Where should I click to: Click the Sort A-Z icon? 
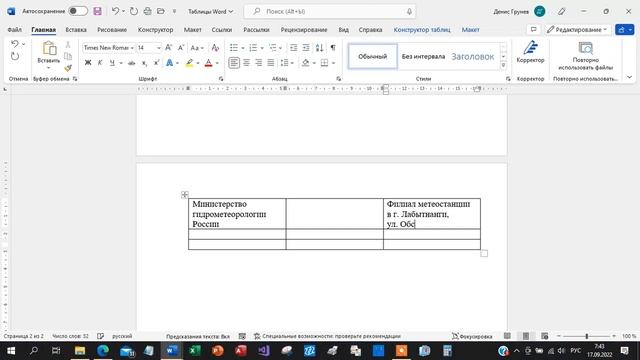(x=320, y=48)
